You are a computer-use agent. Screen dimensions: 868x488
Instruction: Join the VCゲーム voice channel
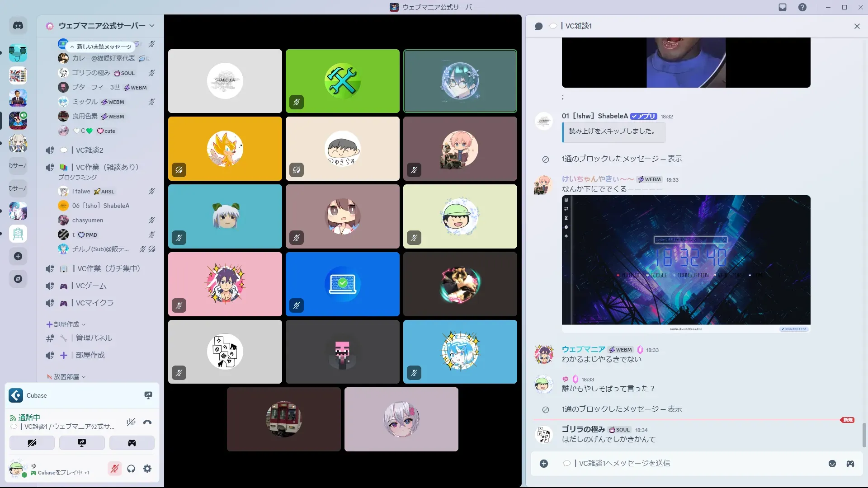pyautogui.click(x=91, y=286)
